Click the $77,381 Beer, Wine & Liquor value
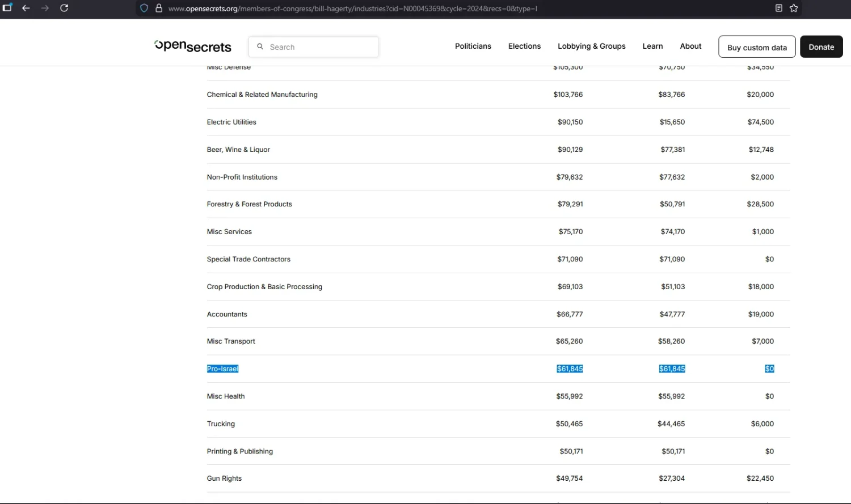The image size is (851, 504). (672, 150)
